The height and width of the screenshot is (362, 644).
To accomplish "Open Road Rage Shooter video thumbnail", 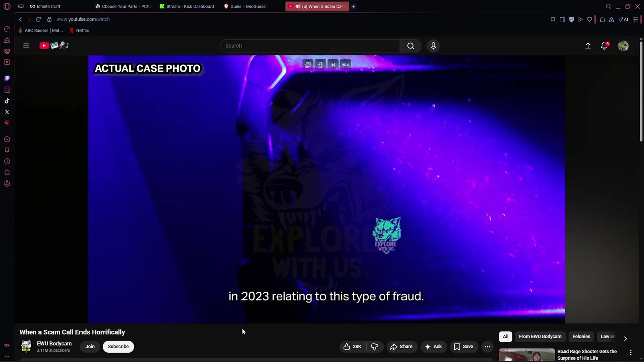I will [x=527, y=355].
